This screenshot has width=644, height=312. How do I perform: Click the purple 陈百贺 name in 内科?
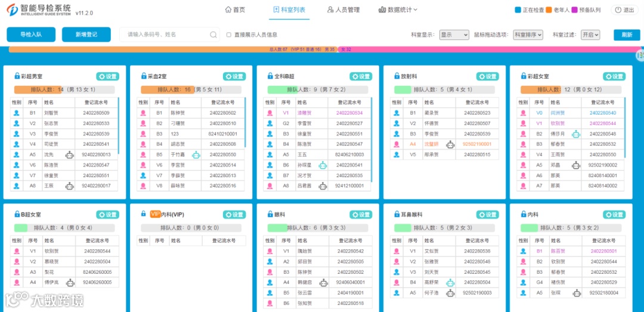pos(558,251)
